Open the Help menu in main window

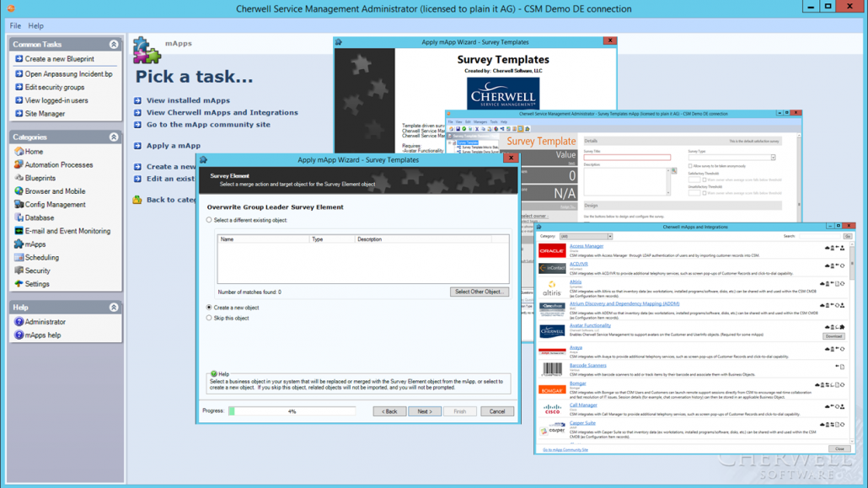[x=36, y=26]
